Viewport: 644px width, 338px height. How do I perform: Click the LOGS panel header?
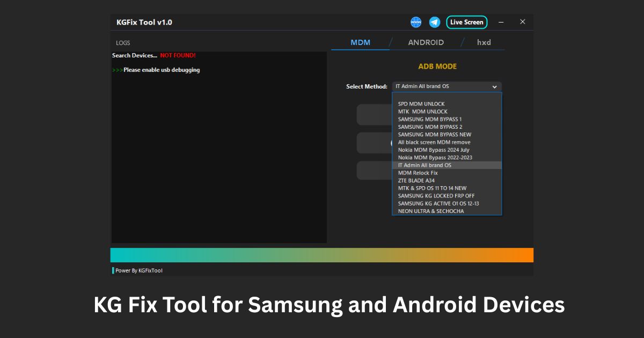point(123,43)
